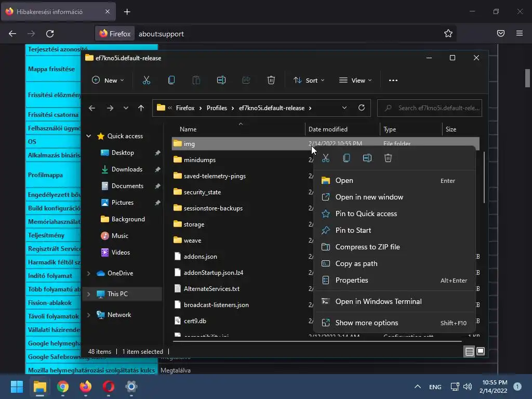The width and height of the screenshot is (532, 399).
Task: Open address bar history dropdown
Action: (344, 108)
